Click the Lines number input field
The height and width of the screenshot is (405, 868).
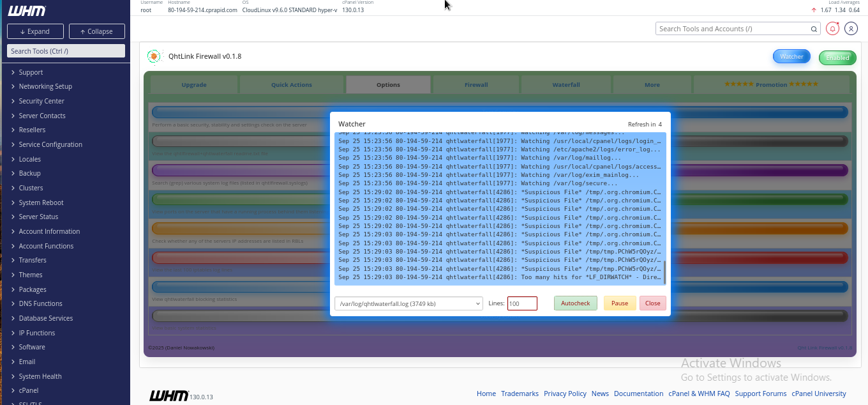522,303
